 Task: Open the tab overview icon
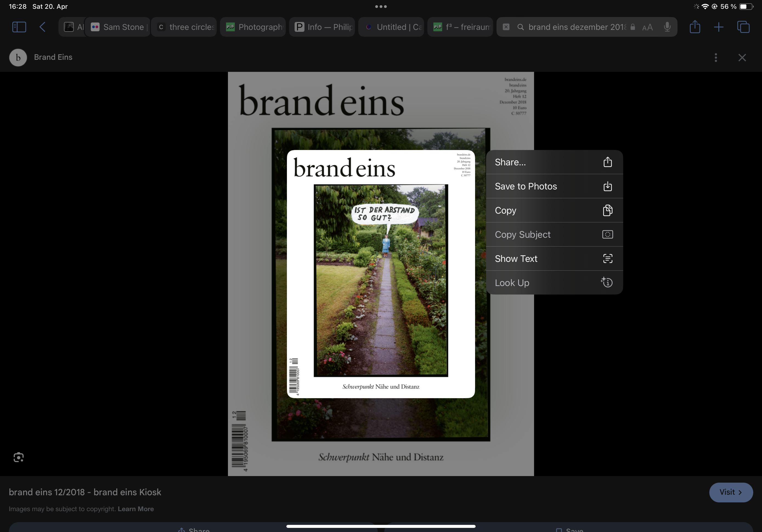click(x=743, y=27)
